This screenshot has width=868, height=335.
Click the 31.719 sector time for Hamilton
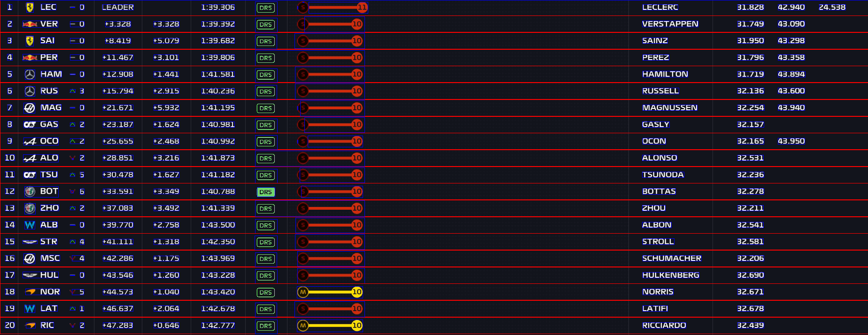coord(750,74)
